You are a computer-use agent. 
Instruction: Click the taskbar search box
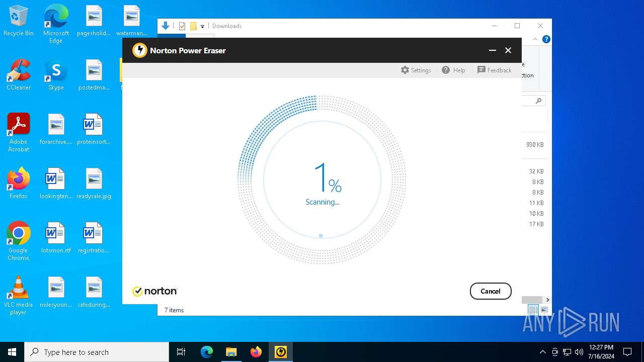[x=97, y=352]
